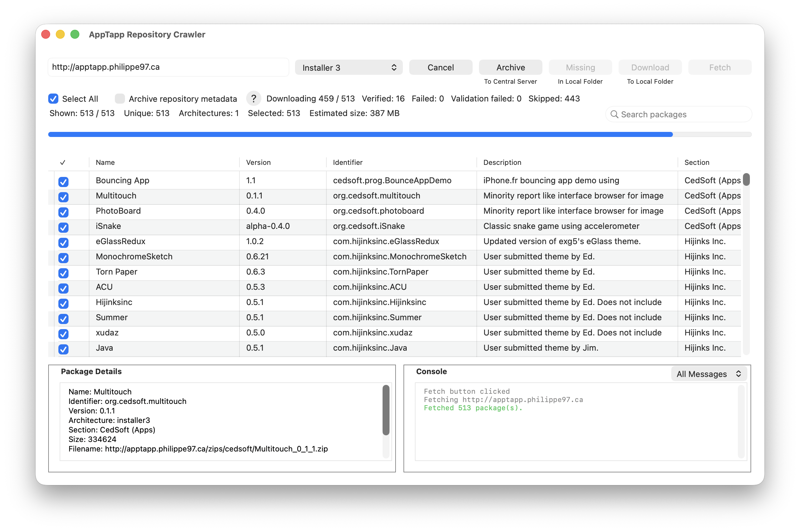
Task: Click the Search packages field
Action: (x=679, y=114)
